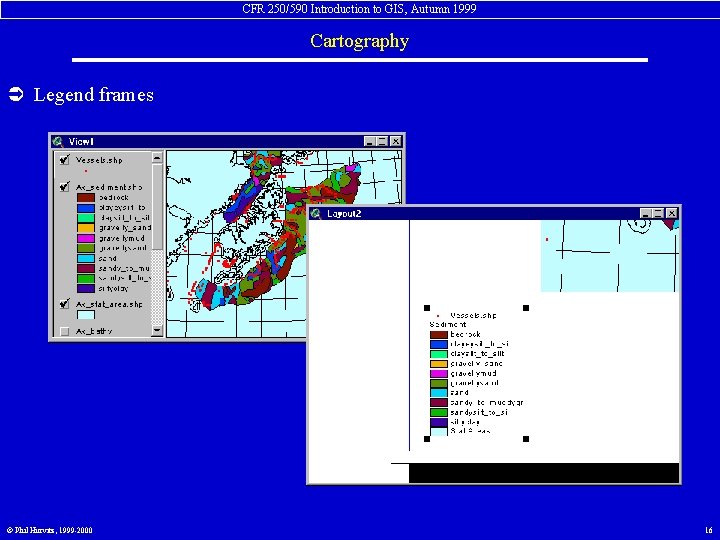
Task: Click the purple siltyclay swatch in View1
Action: pyautogui.click(x=86, y=288)
